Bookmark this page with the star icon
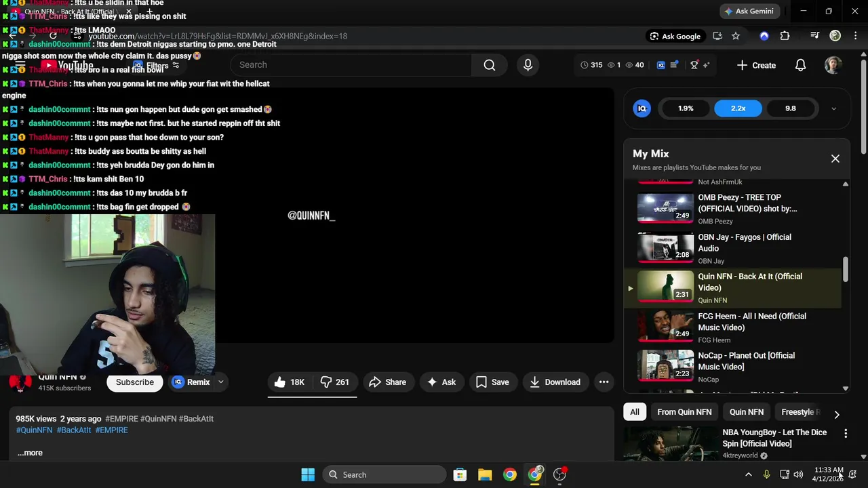 (736, 36)
